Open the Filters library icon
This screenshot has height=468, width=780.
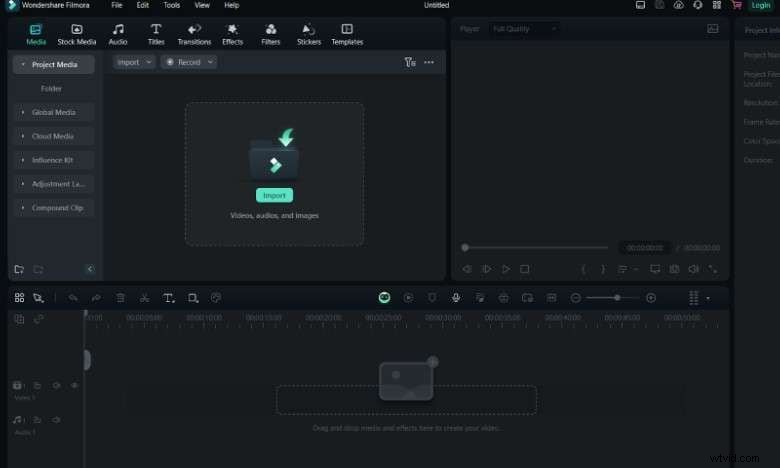tap(270, 34)
